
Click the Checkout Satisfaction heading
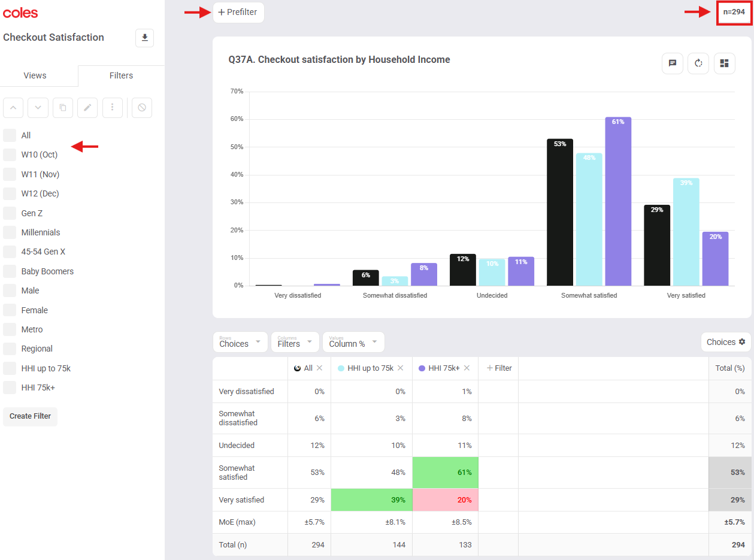(x=53, y=37)
